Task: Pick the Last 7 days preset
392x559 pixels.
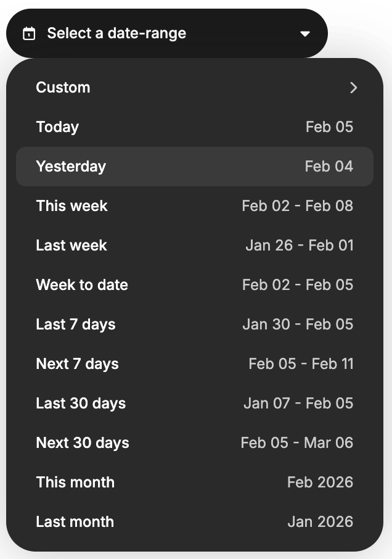Action: tap(76, 325)
